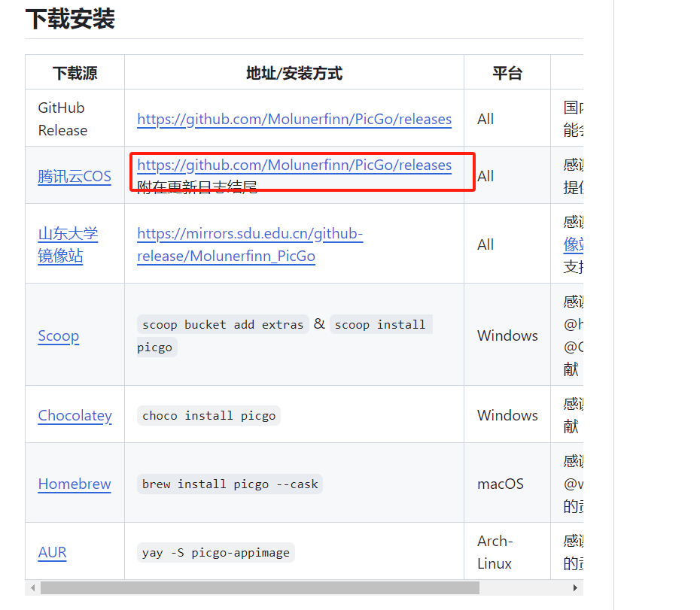Click the 'Windows' cell in Scoop row
This screenshot has height=610, width=700.
pos(507,335)
